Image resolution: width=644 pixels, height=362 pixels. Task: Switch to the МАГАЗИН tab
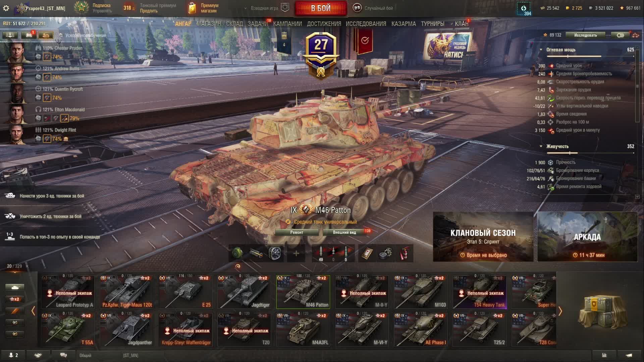pyautogui.click(x=209, y=24)
